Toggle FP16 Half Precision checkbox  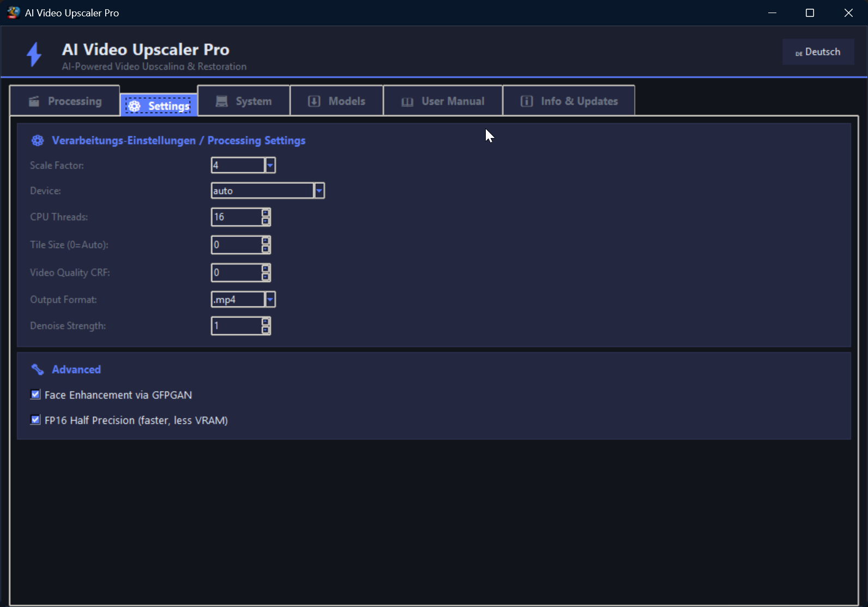coord(35,420)
